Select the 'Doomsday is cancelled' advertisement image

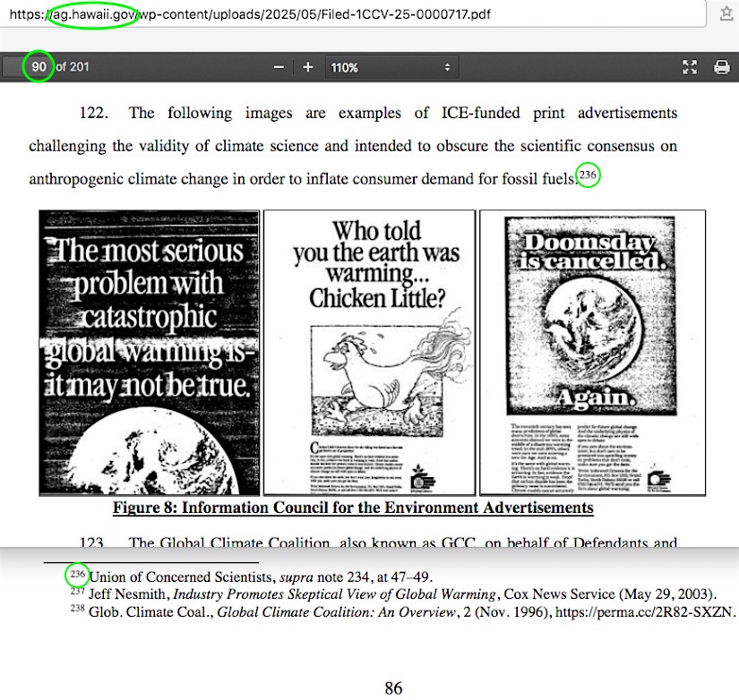pos(592,352)
